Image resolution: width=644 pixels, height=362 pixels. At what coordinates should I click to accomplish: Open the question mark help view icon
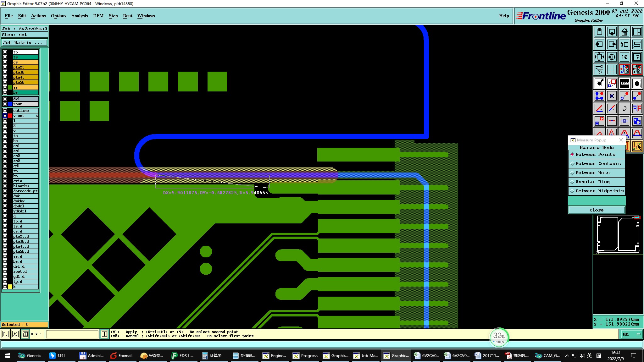point(637,57)
